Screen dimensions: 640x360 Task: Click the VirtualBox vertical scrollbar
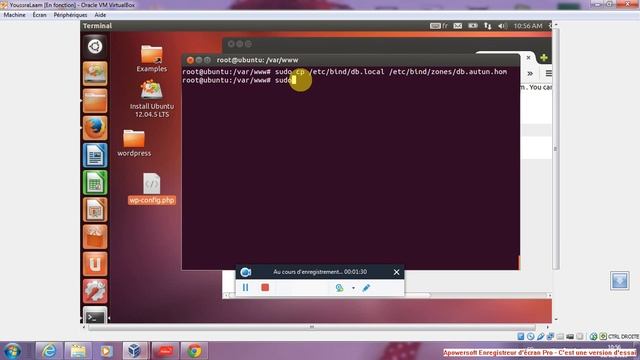[556, 149]
